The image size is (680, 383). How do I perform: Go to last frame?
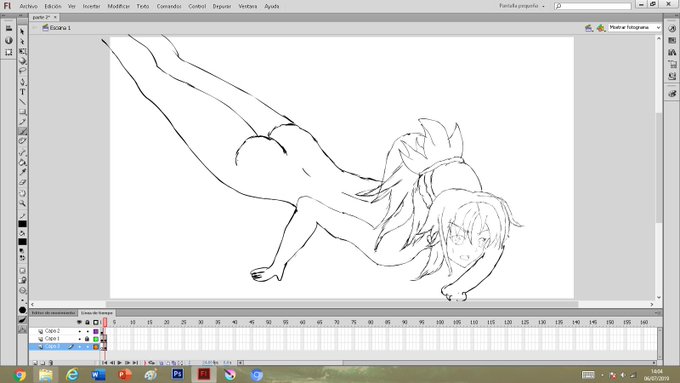click(135, 363)
